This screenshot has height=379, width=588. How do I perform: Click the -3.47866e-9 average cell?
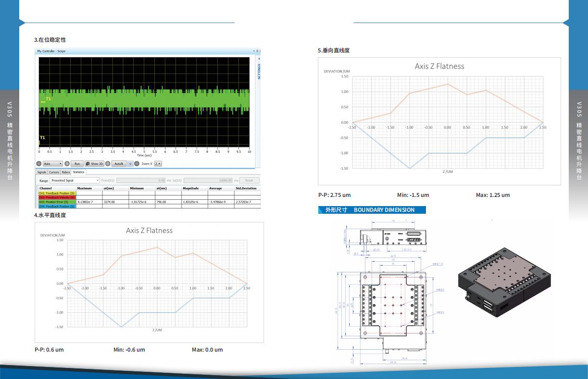coord(221,202)
